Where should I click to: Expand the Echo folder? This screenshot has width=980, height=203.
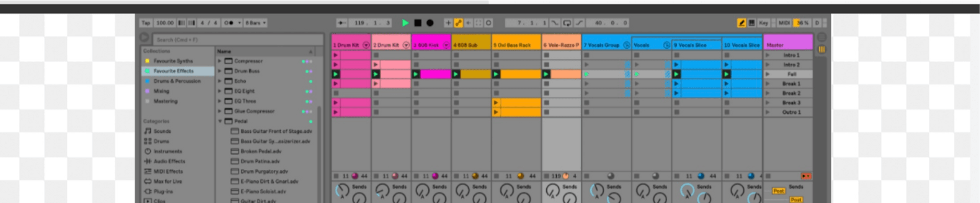pos(220,81)
